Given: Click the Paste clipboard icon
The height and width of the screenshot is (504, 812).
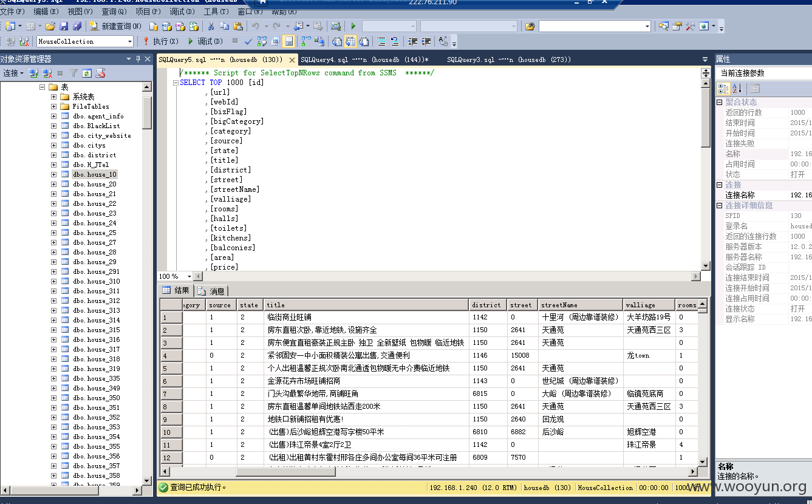Looking at the screenshot, I should pos(238,26).
